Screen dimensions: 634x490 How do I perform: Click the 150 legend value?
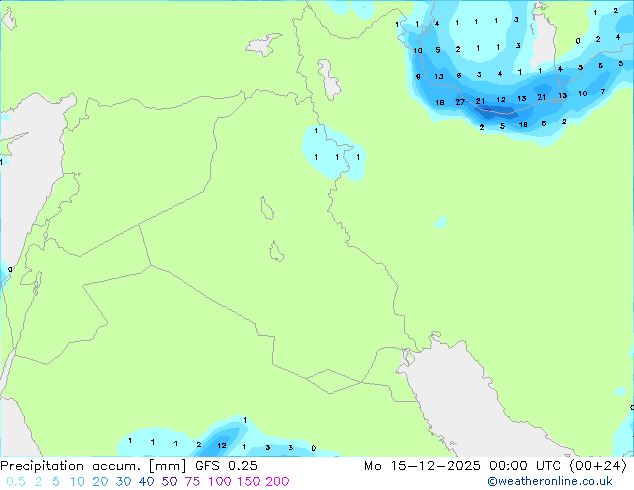248,482
